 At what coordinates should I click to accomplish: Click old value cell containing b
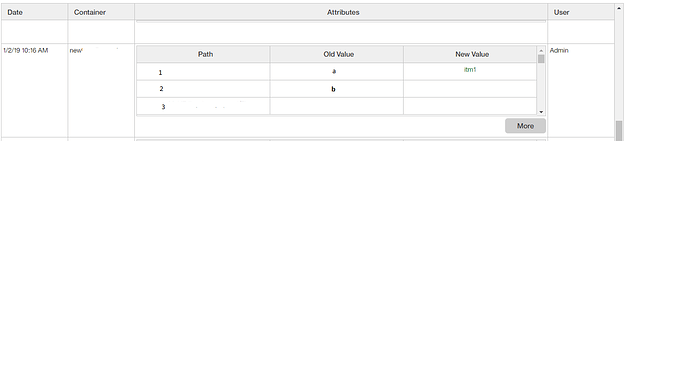(x=337, y=89)
